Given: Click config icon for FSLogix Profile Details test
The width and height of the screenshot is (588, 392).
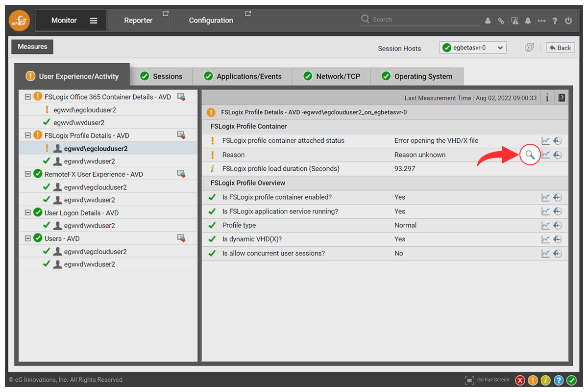Looking at the screenshot, I should 181,135.
